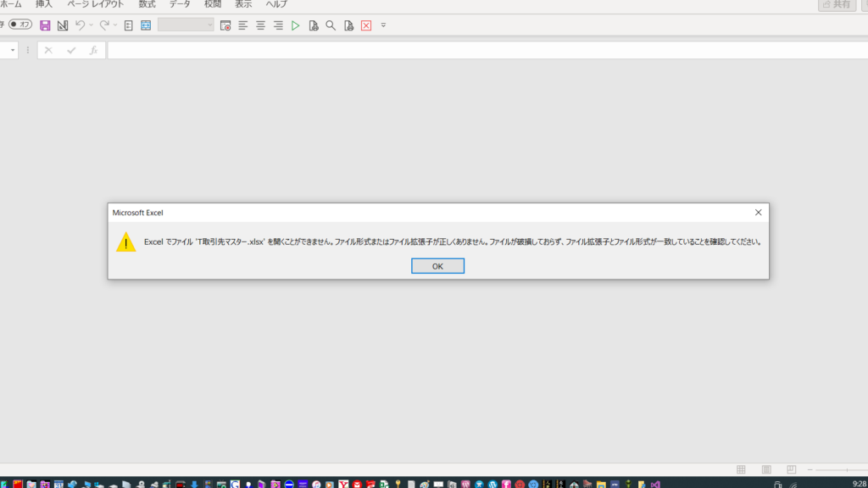Click the Cancel X button in formula bar
Image resolution: width=868 pixels, height=488 pixels.
[48, 50]
